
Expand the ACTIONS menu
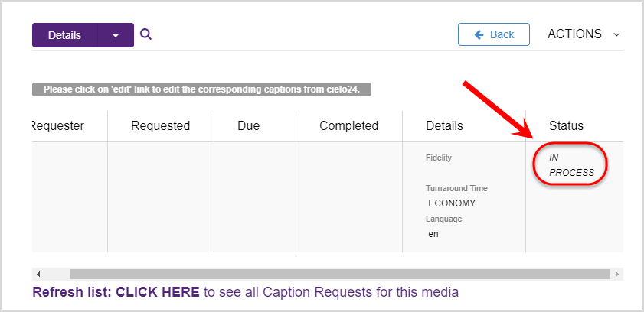[584, 34]
